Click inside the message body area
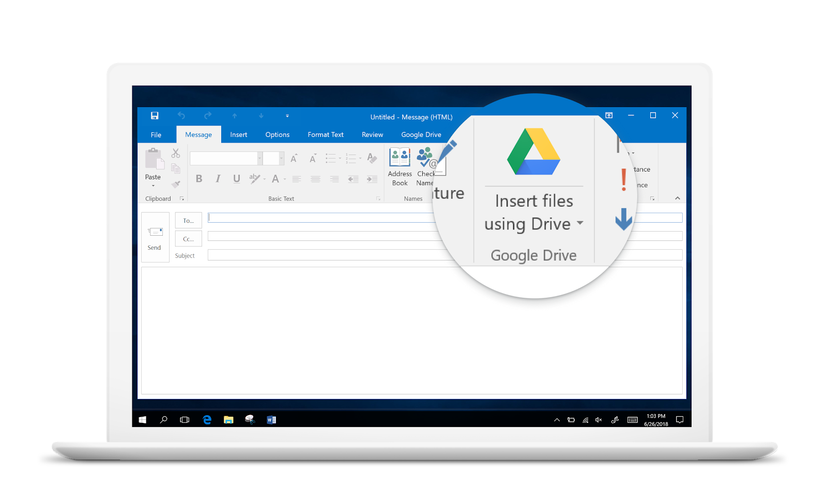Screen dimensions: 827x504 412,330
